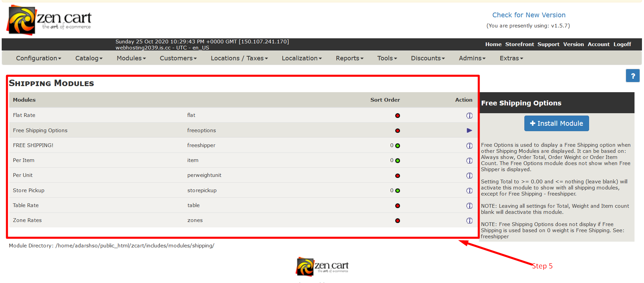This screenshot has width=644, height=283.
Task: Expand the Configuration menu
Action: click(39, 58)
